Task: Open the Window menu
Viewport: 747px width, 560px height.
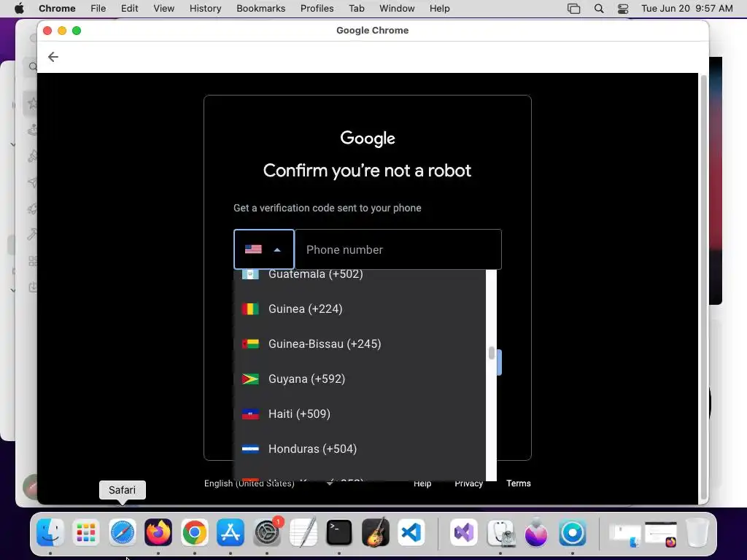Action: [x=397, y=9]
